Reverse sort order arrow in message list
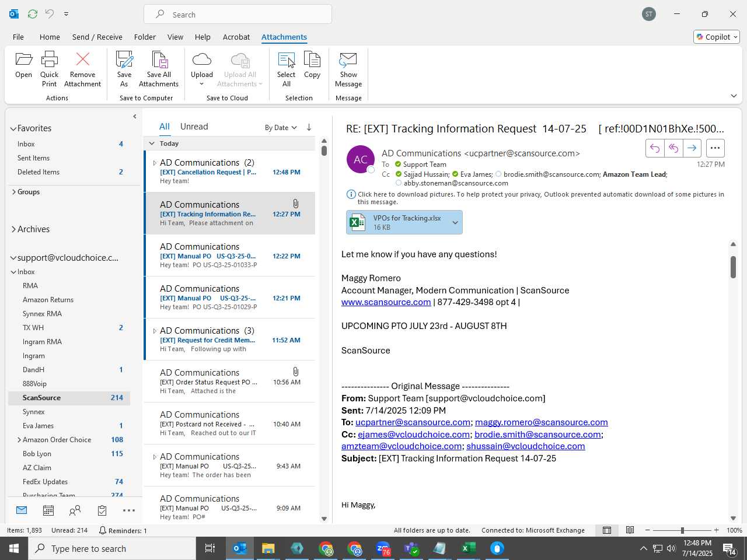The image size is (747, 560). point(309,127)
